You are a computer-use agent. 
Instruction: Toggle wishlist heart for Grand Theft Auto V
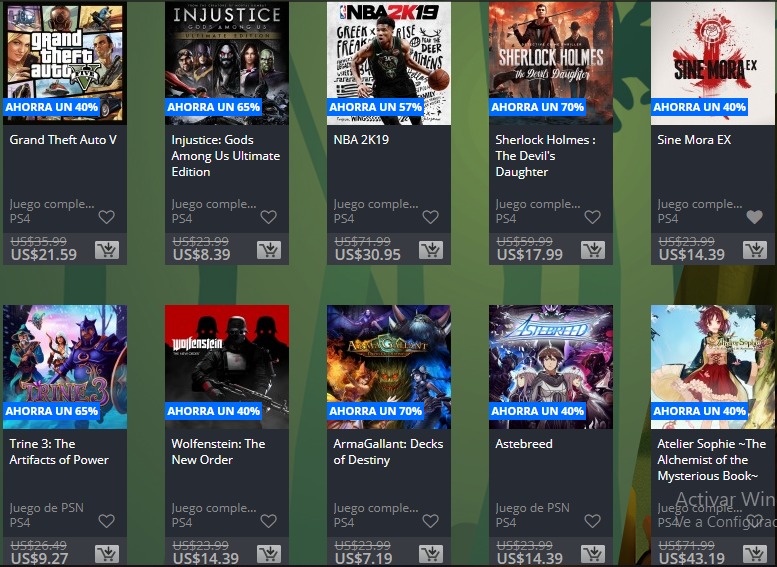(107, 217)
